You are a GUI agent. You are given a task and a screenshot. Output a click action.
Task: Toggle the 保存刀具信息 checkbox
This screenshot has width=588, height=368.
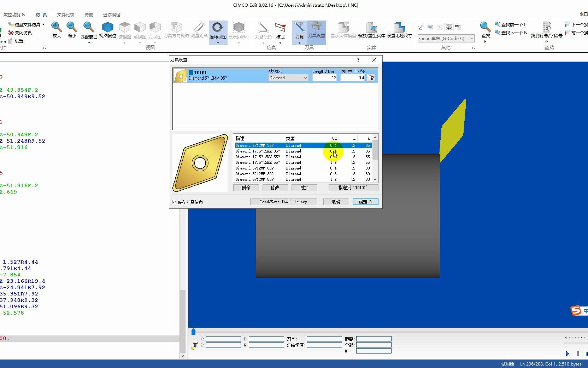pos(174,202)
